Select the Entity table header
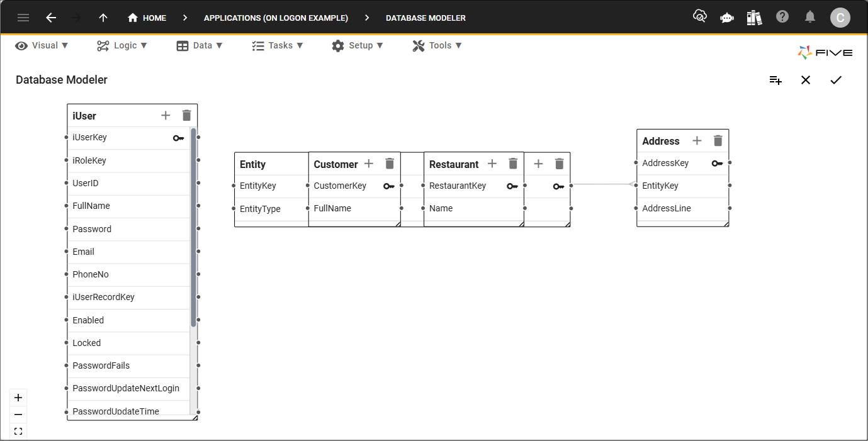Viewport: 868px width, 441px height. (x=271, y=164)
